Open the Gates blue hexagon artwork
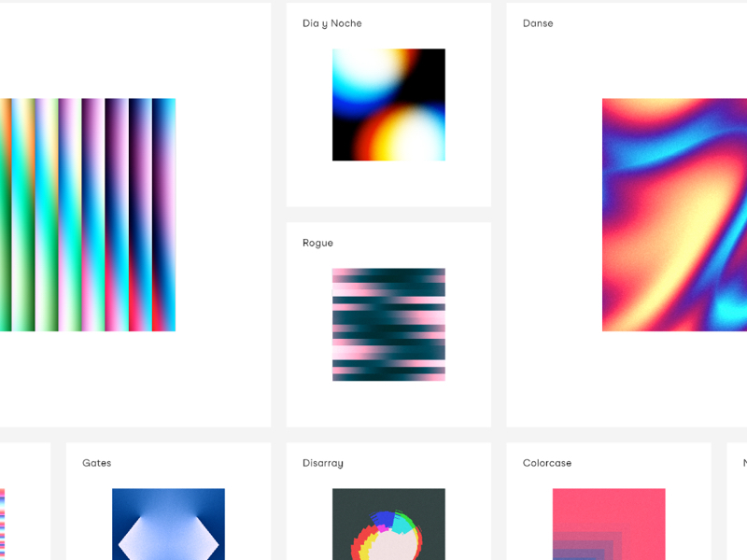747x560 pixels. point(169,525)
